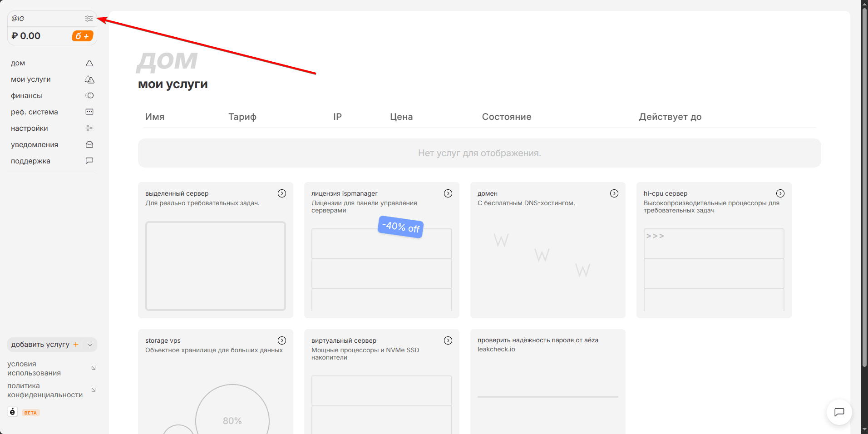Screen dimensions: 868x434
Task: Open условия использования link
Action: [x=34, y=369]
